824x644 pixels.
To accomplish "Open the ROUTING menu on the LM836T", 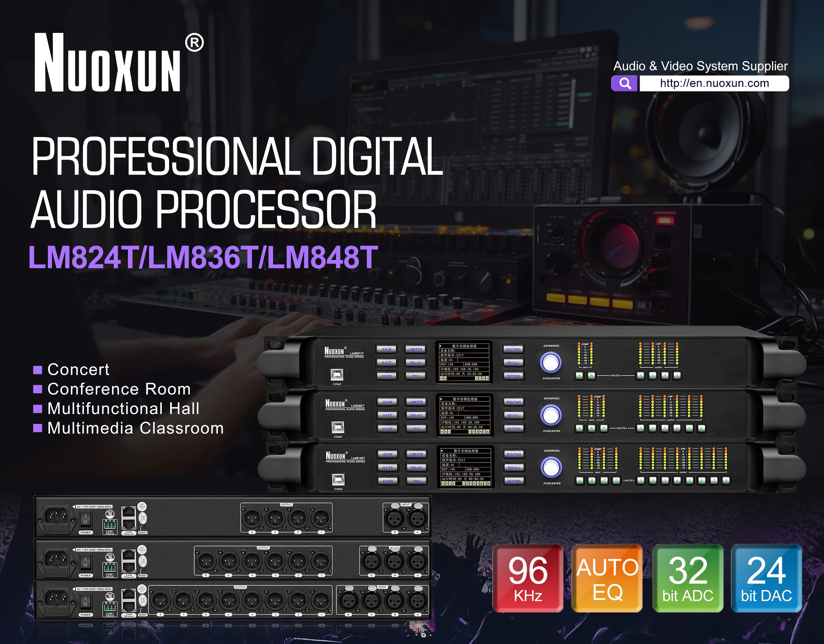I will coord(514,402).
